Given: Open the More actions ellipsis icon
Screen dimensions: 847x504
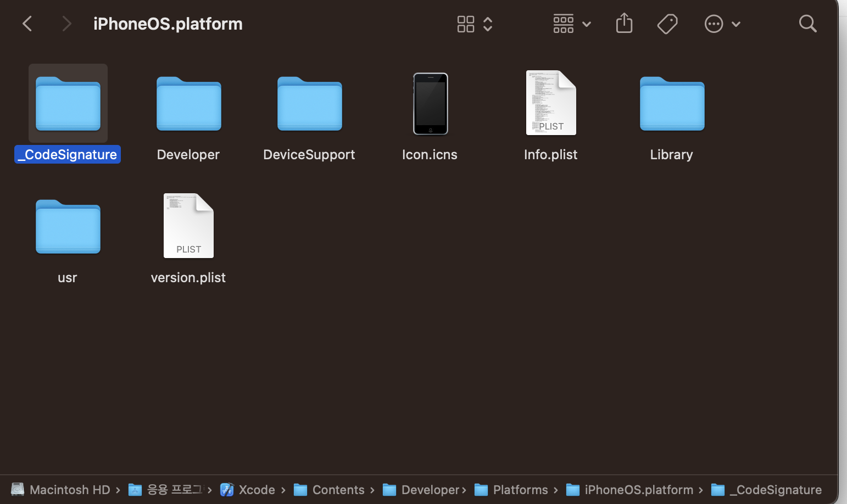Looking at the screenshot, I should point(714,24).
